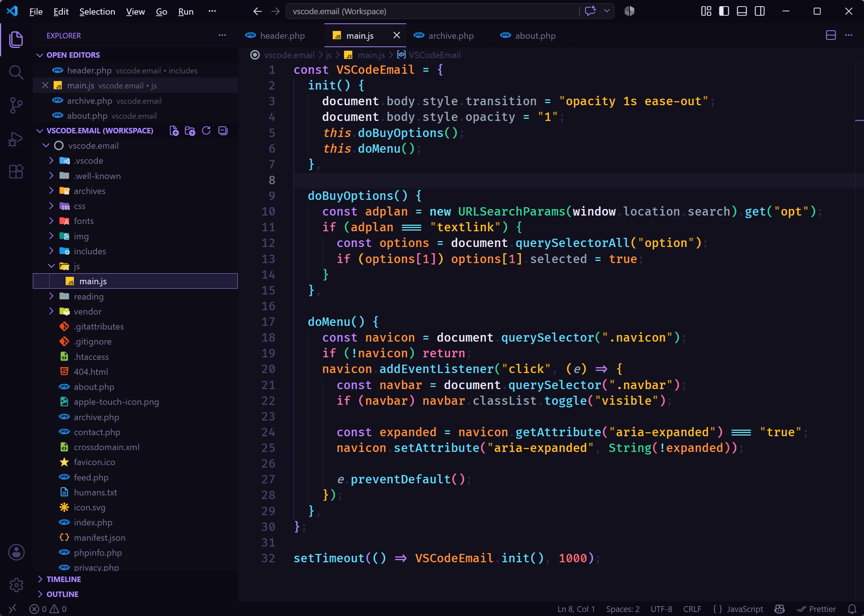
Task: Customize layout from title bar icon
Action: pyautogui.click(x=706, y=11)
